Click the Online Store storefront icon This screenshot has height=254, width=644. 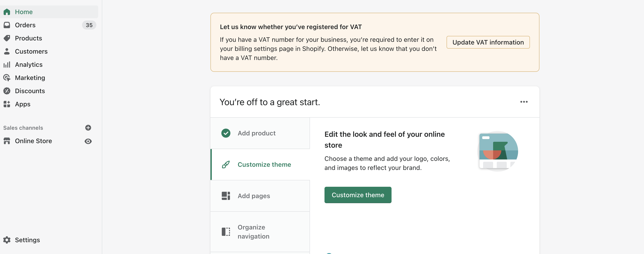[7, 141]
